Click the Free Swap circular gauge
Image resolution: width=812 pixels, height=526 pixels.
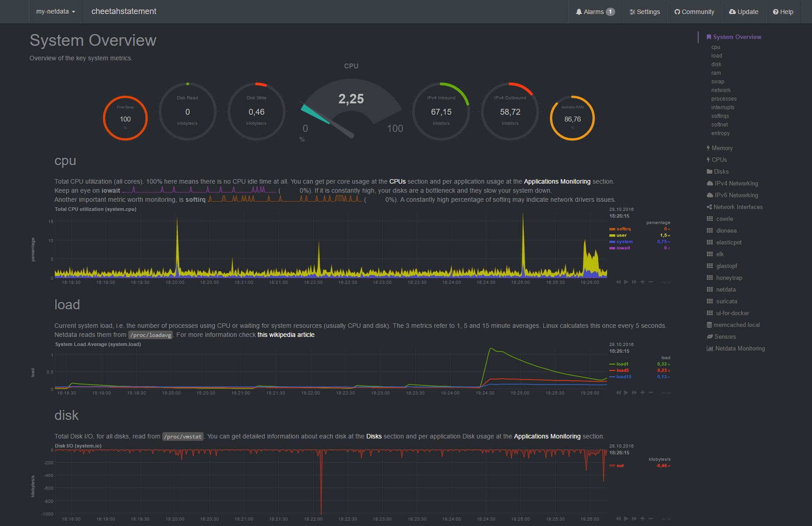click(125, 118)
